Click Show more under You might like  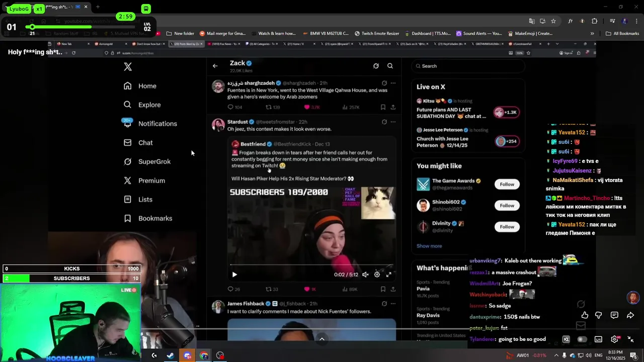[429, 246]
